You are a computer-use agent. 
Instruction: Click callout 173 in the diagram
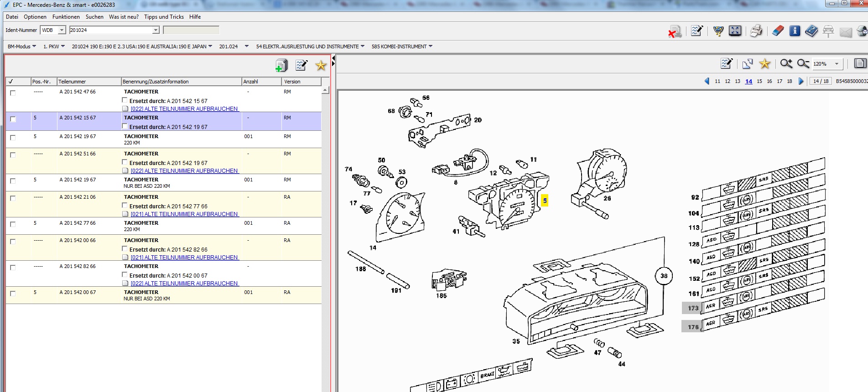(693, 308)
